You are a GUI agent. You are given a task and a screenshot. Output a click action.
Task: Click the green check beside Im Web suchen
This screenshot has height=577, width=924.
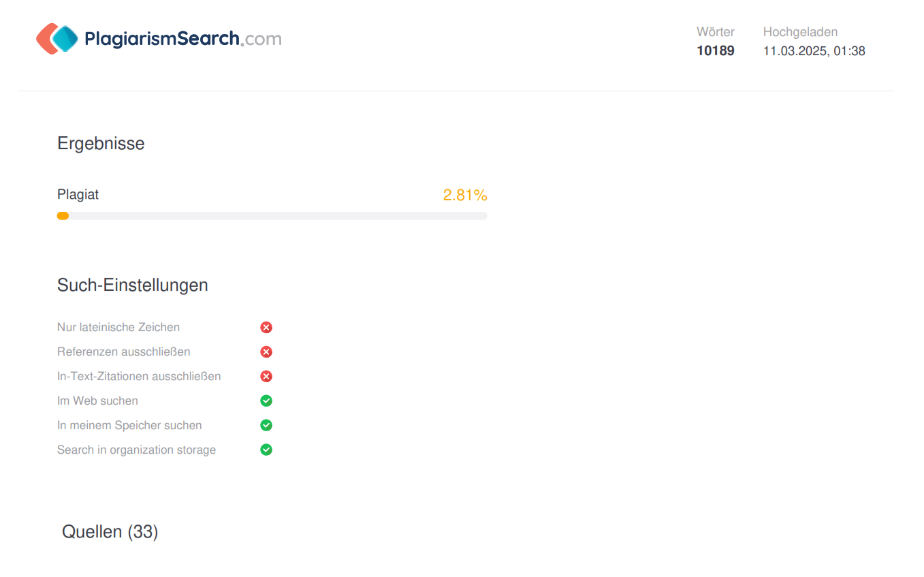(266, 401)
